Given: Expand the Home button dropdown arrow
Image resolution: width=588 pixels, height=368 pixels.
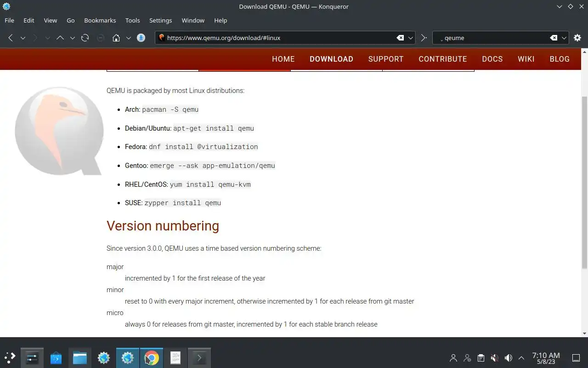Looking at the screenshot, I should click(x=129, y=38).
